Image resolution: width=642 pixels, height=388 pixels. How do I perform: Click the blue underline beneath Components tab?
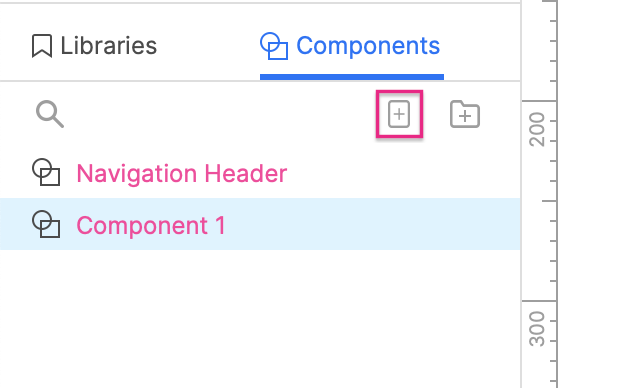(352, 77)
